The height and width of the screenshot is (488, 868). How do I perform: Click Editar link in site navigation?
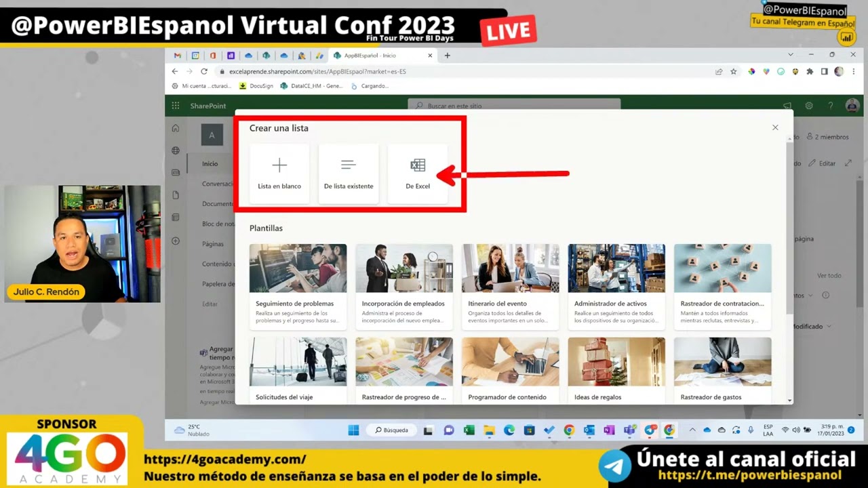(x=210, y=304)
